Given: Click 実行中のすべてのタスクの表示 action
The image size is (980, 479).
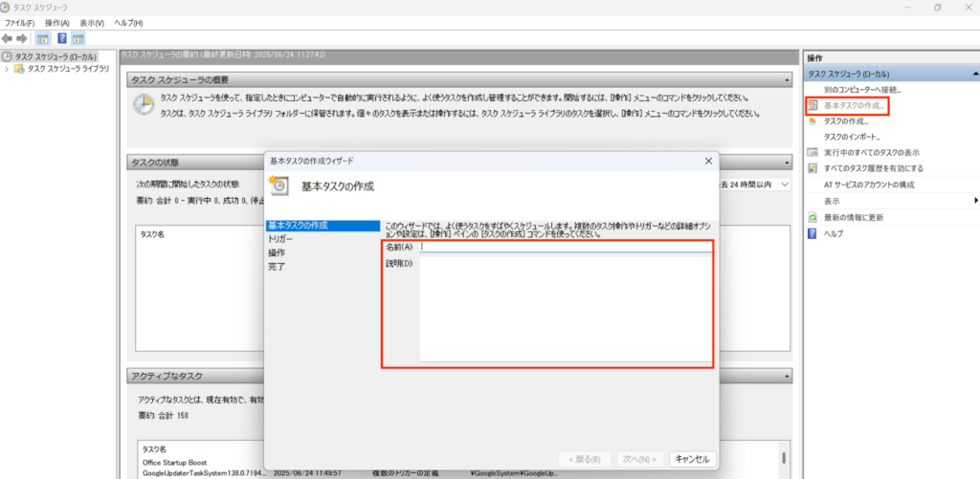Looking at the screenshot, I should tap(871, 152).
